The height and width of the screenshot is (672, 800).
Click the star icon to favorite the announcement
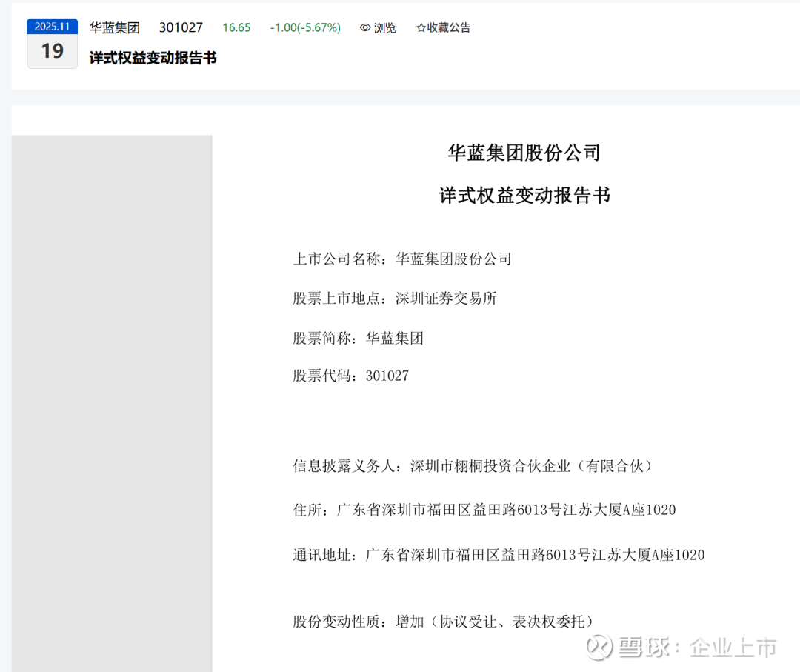(x=421, y=27)
